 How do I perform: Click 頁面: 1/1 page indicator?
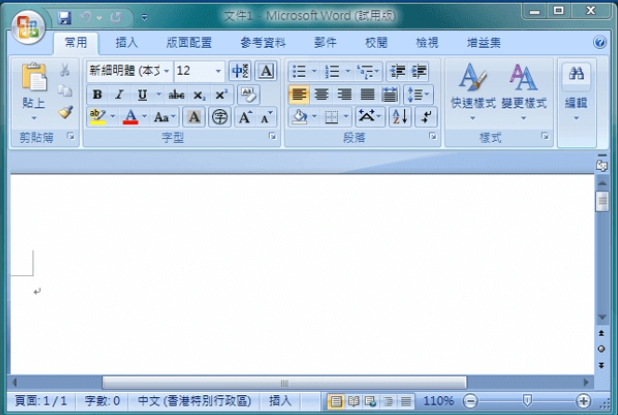(x=41, y=401)
